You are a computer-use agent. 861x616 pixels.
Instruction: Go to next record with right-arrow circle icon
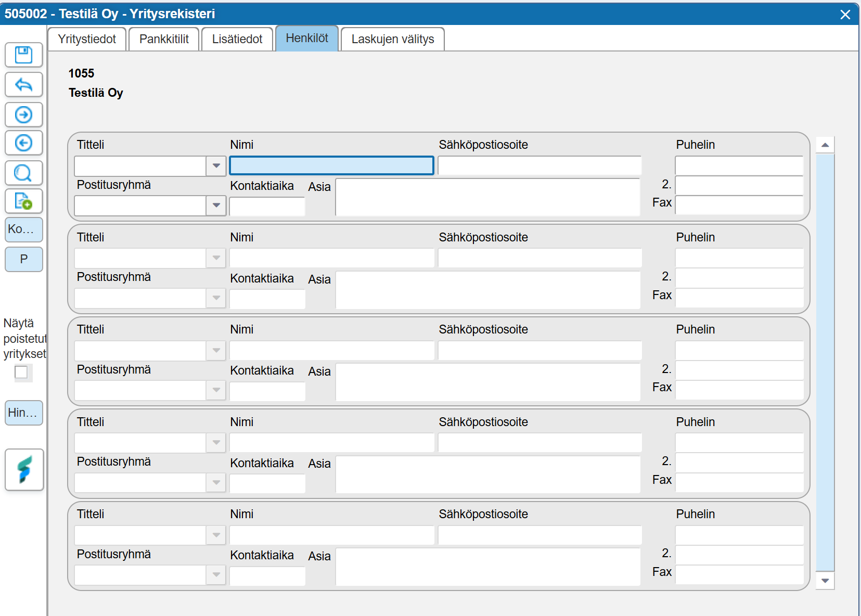pyautogui.click(x=24, y=114)
